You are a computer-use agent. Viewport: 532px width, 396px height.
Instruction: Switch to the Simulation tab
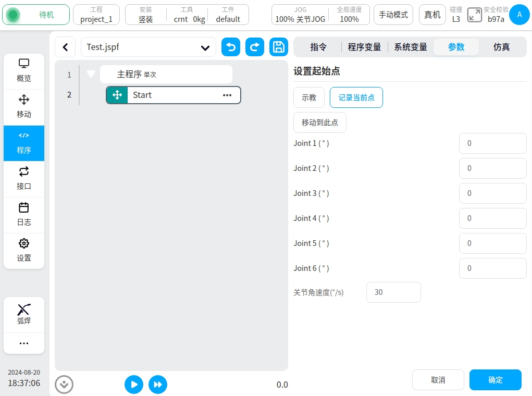click(501, 47)
